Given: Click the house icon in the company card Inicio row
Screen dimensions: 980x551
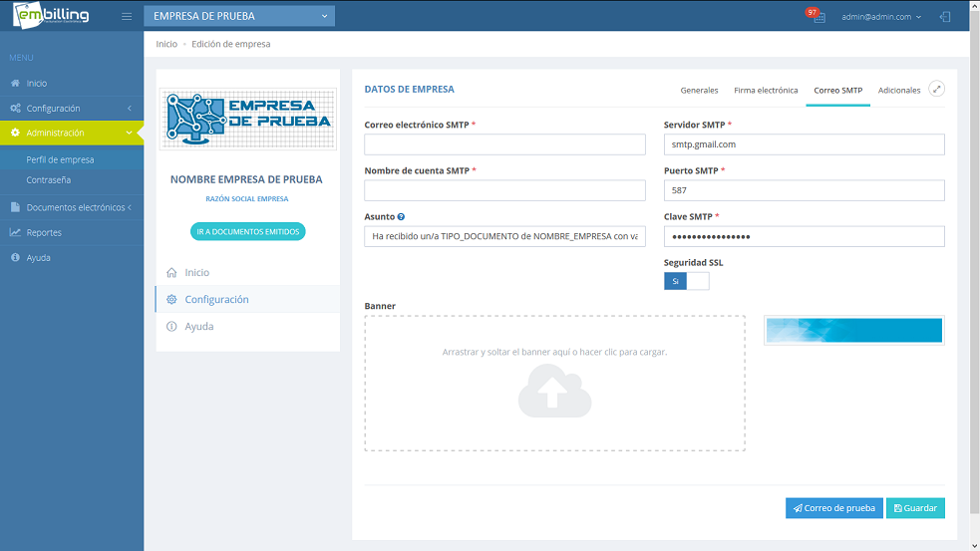Looking at the screenshot, I should [x=171, y=272].
